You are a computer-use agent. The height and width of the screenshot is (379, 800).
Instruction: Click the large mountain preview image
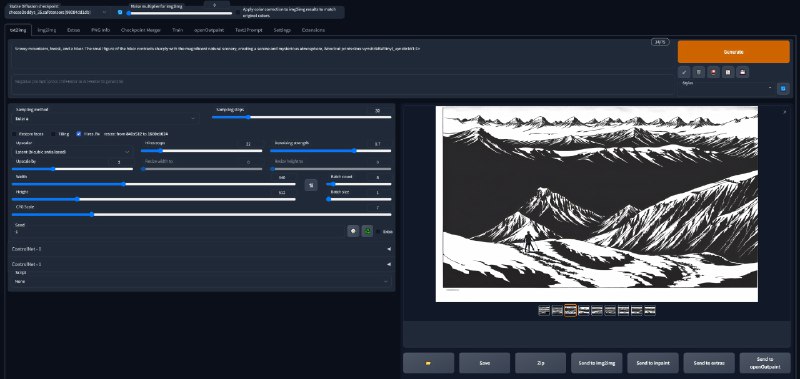pyautogui.click(x=597, y=204)
